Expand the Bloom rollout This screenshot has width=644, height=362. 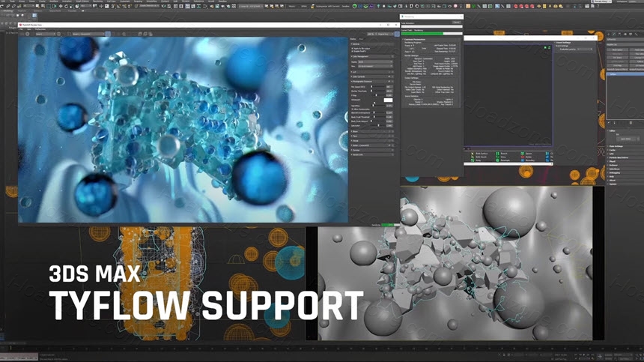click(372, 131)
